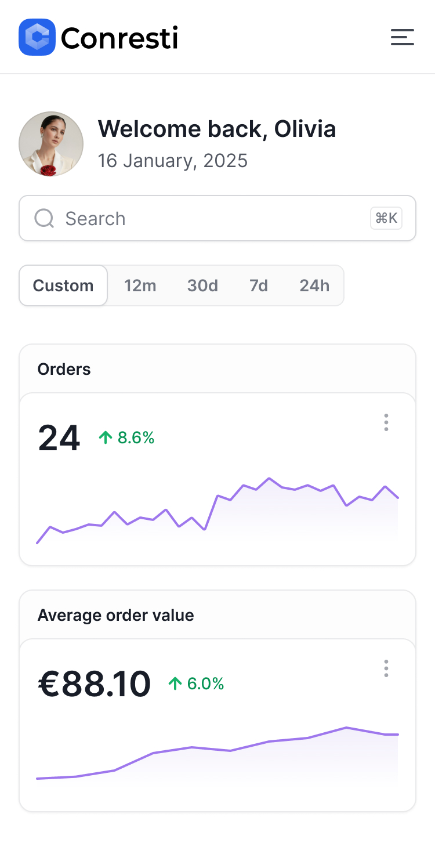Switch to the 30d tab

pos(202,285)
